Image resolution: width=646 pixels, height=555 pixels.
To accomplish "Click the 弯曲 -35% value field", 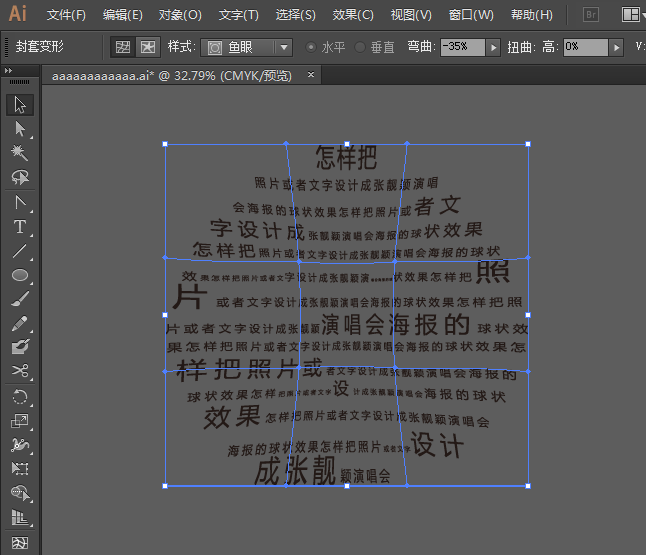I will 463,47.
